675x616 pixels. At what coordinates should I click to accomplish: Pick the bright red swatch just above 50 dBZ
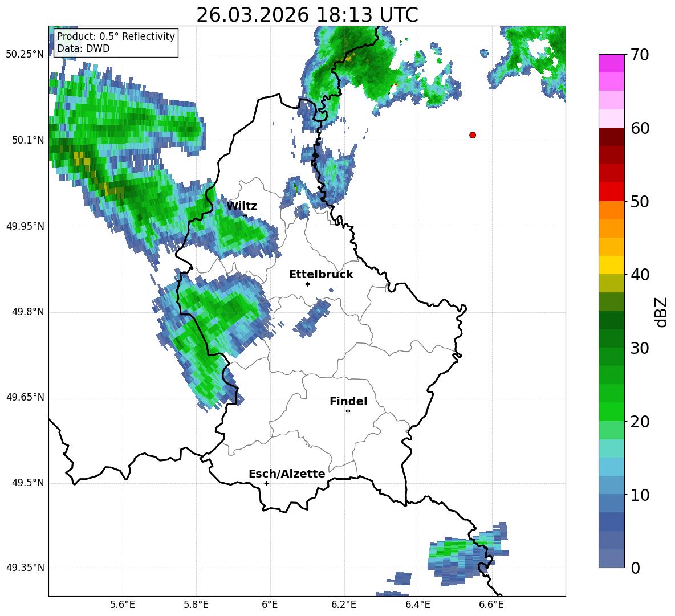611,192
